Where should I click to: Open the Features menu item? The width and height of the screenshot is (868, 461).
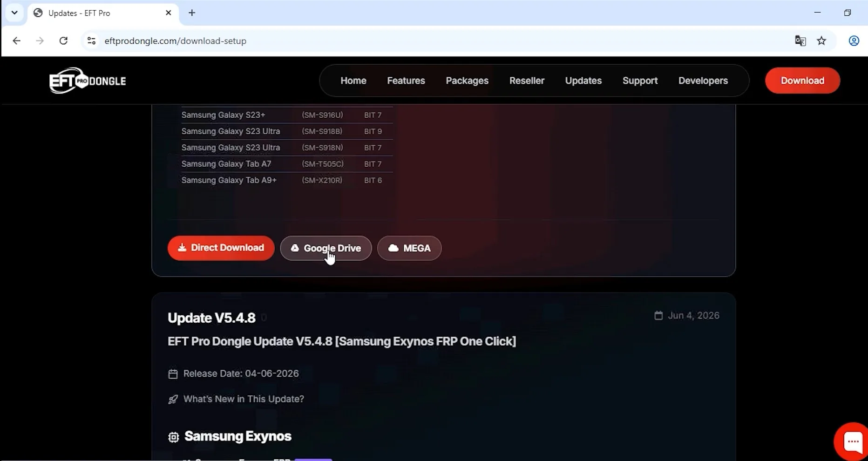click(x=406, y=81)
